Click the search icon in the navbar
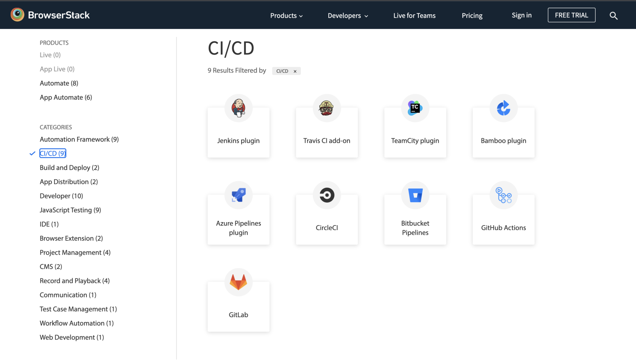Screen dimensions: 636x364 click(613, 15)
